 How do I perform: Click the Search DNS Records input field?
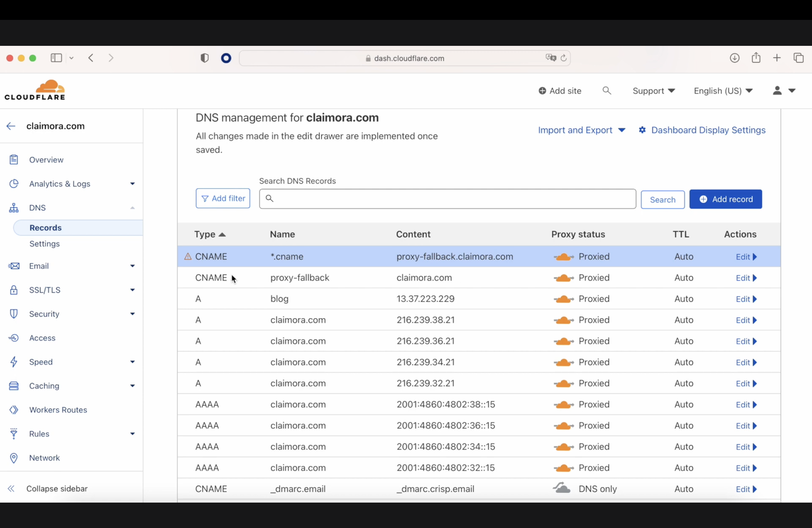pyautogui.click(x=447, y=199)
